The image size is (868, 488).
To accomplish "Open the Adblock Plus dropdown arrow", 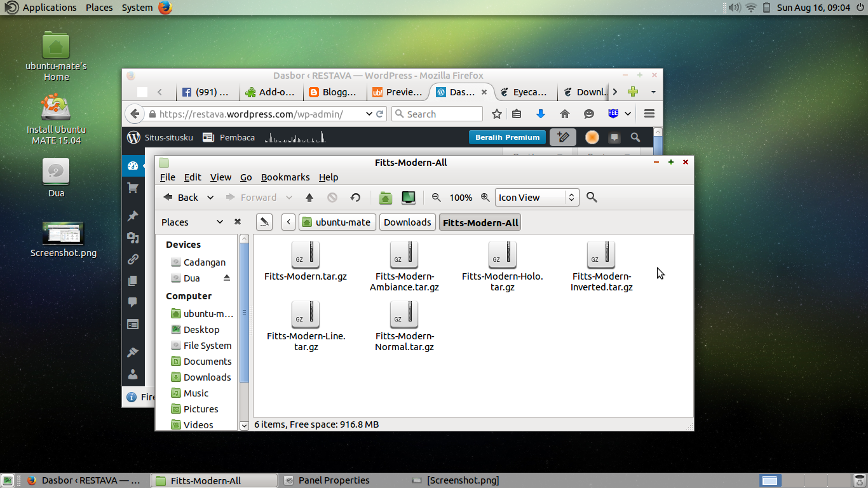I will (628, 114).
